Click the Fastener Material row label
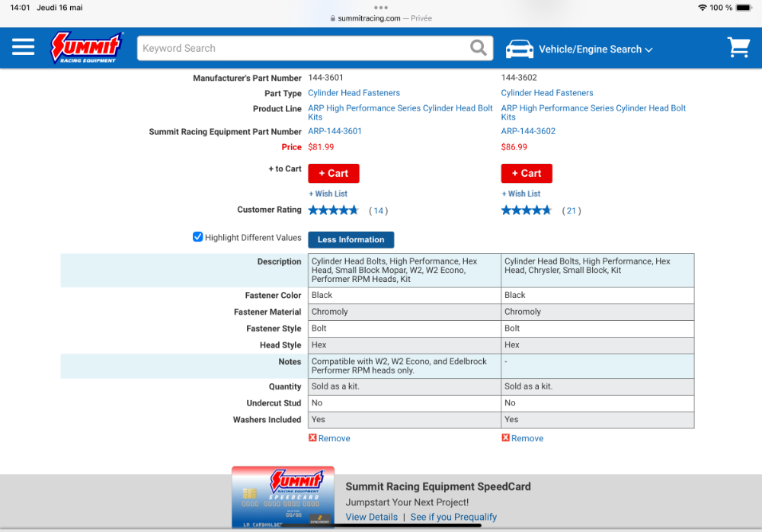The width and height of the screenshot is (762, 532). point(267,312)
